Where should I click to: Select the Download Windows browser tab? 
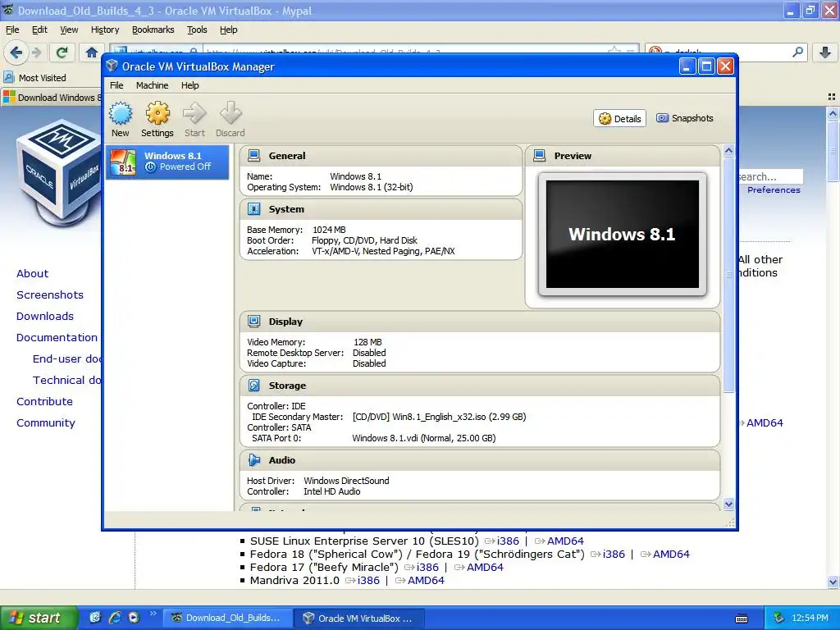[x=52, y=98]
